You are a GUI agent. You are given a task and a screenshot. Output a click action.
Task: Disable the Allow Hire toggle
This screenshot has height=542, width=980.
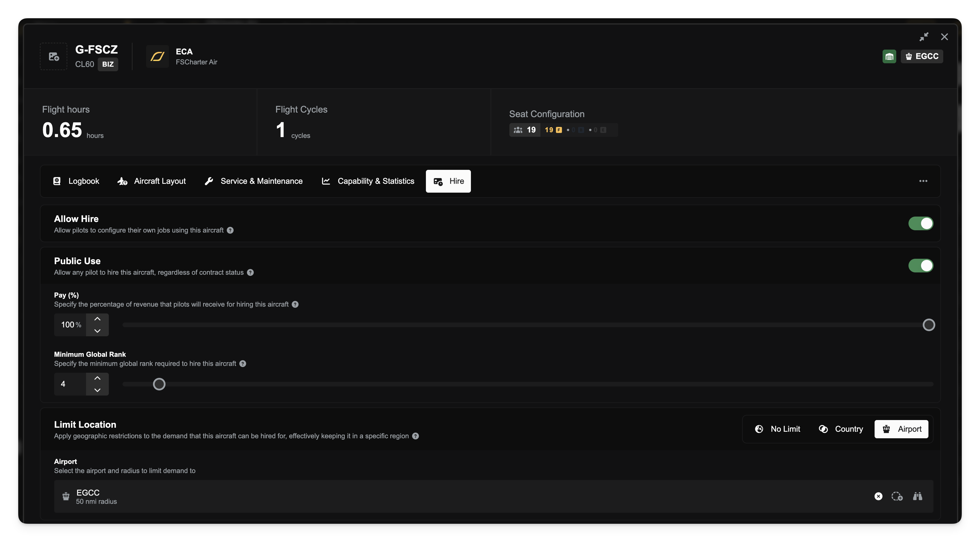coord(921,223)
